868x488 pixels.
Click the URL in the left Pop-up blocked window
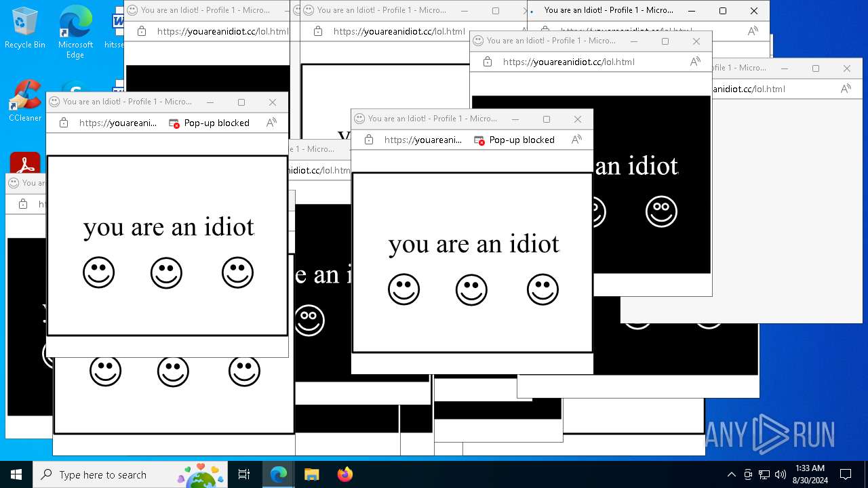point(118,123)
